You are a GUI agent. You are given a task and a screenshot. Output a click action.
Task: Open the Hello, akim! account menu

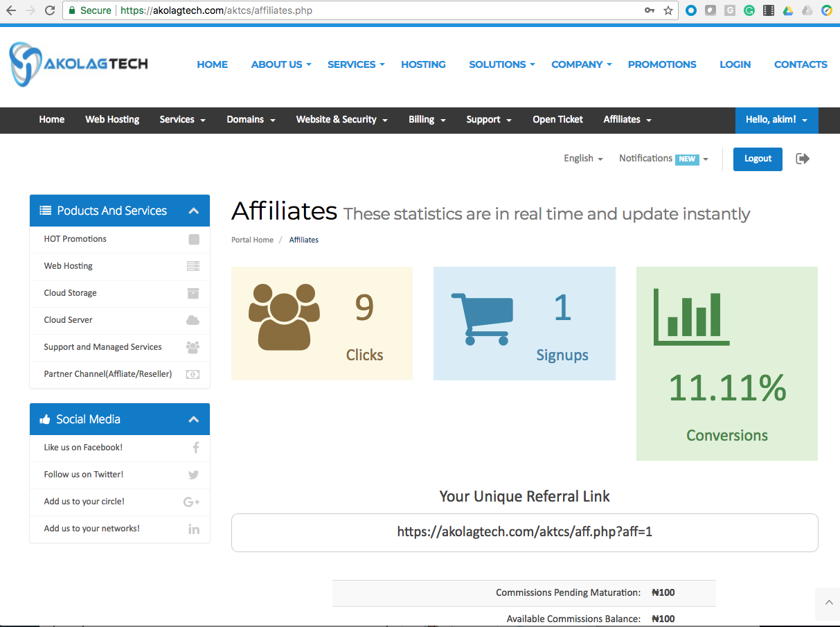coord(776,120)
